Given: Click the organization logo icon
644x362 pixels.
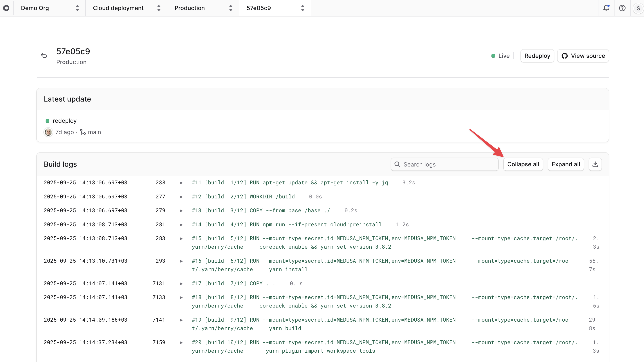Looking at the screenshot, I should (7, 8).
